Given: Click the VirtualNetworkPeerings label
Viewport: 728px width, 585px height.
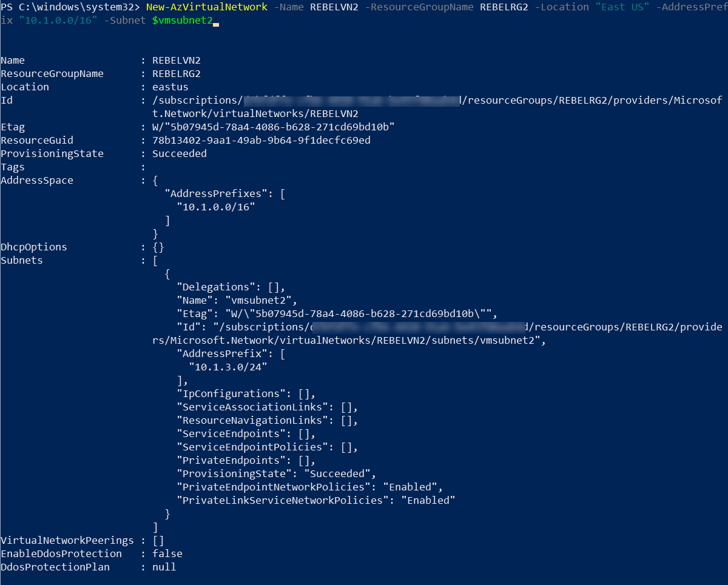Looking at the screenshot, I should tap(67, 541).
